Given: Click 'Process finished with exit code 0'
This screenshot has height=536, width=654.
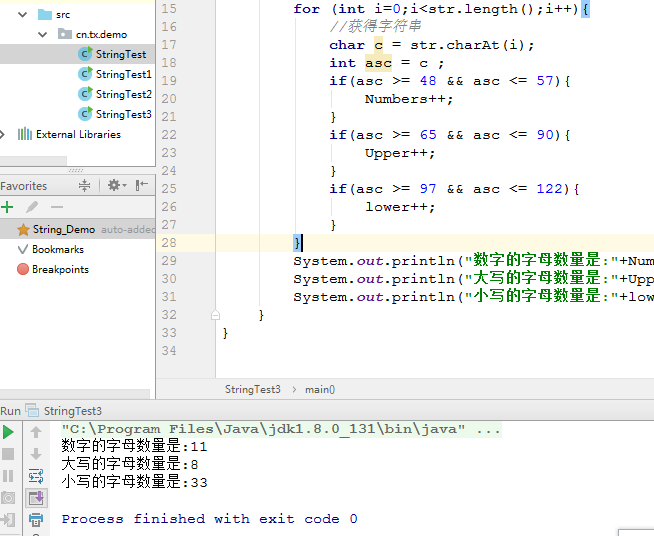Looking at the screenshot, I should [x=209, y=519].
